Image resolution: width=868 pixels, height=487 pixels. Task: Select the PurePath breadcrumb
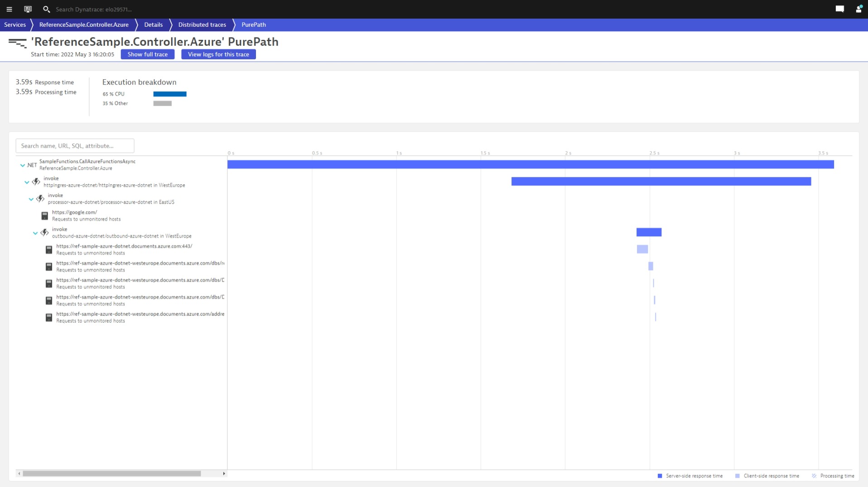click(x=254, y=25)
